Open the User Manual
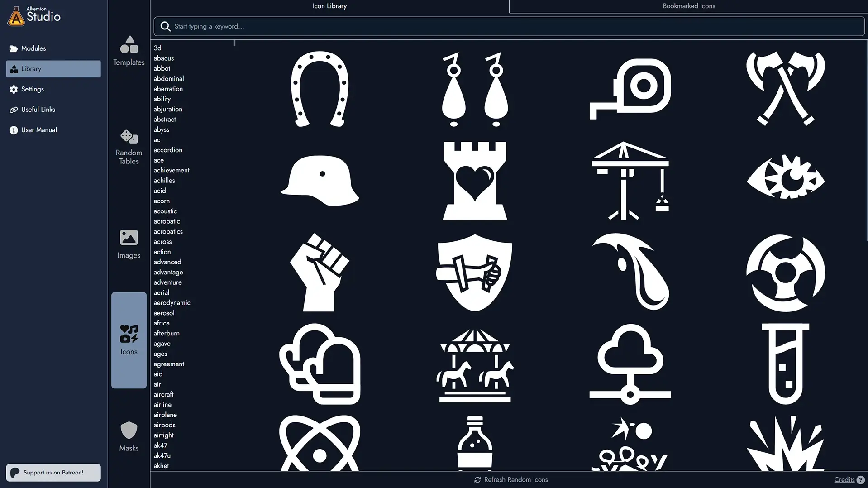 point(39,130)
